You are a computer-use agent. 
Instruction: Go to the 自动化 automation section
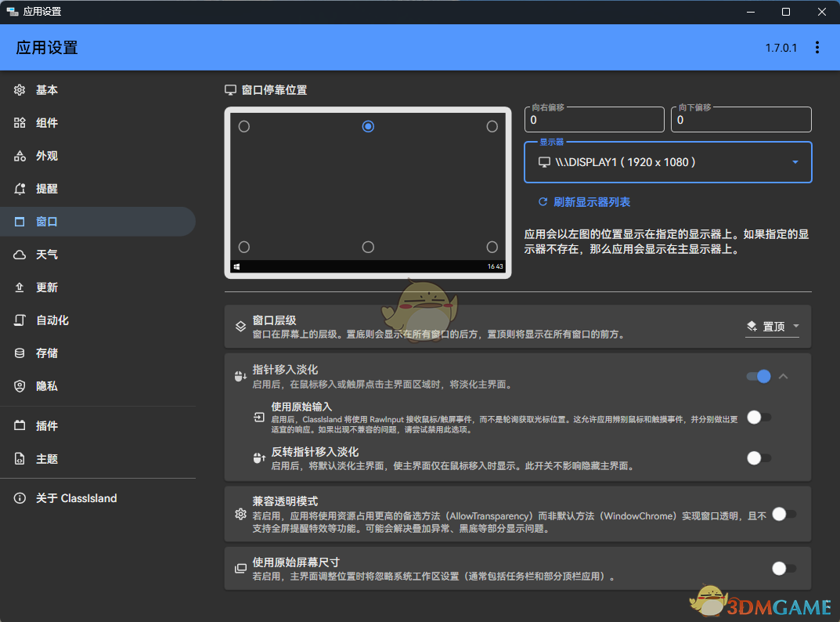(x=52, y=320)
